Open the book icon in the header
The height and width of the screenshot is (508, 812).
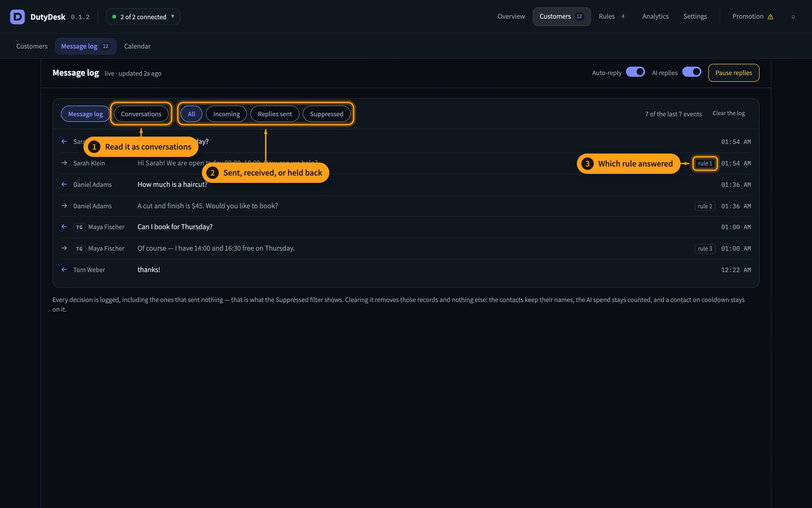793,17
